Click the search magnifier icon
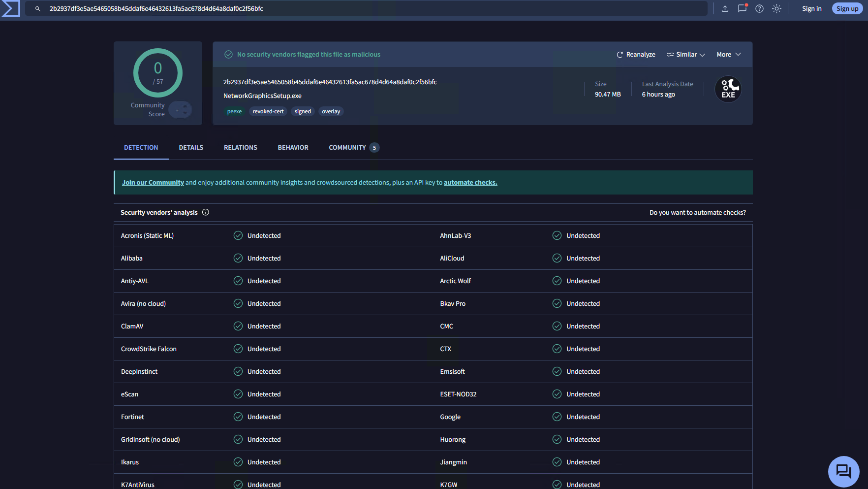Viewport: 868px width, 489px height. tap(37, 9)
